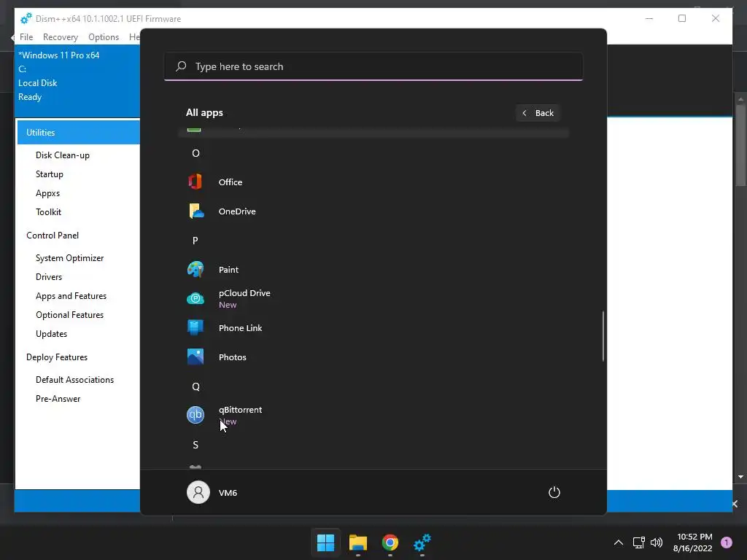Open the VM6 user account avatar
The width and height of the screenshot is (747, 560).
pos(198,492)
